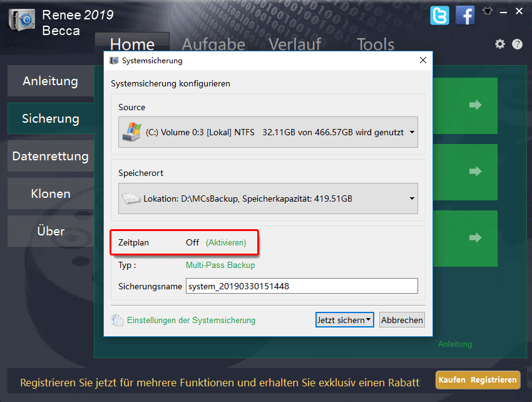
Task: Expand the Source volume dropdown
Action: pos(412,132)
